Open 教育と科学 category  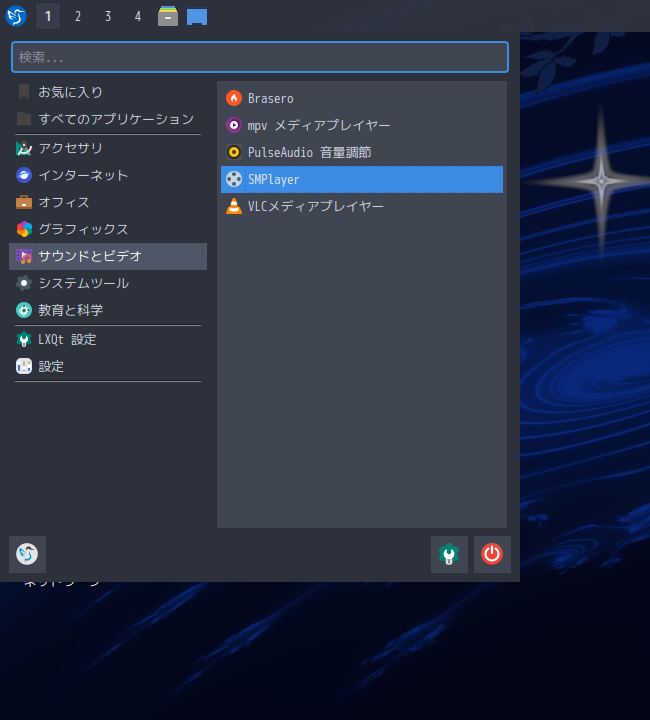click(108, 310)
